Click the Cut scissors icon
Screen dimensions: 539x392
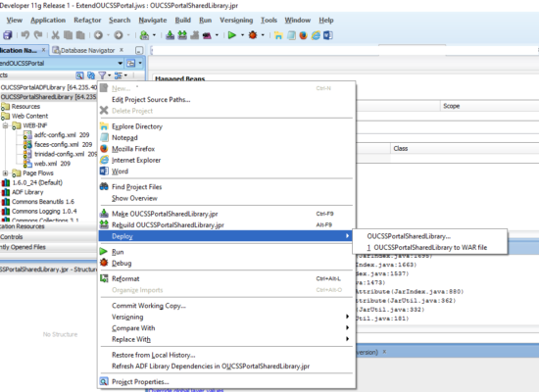(x=55, y=35)
